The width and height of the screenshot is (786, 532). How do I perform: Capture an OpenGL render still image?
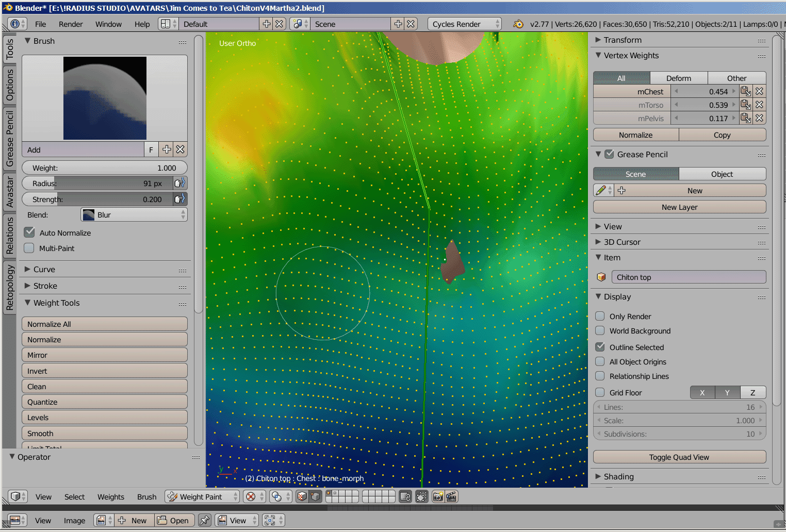pyautogui.click(x=437, y=496)
